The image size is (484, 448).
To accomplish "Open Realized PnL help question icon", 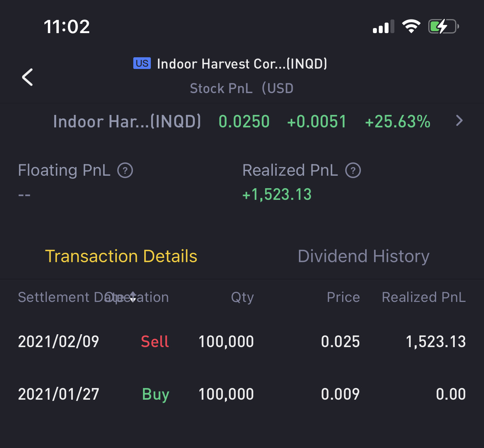I will point(353,171).
